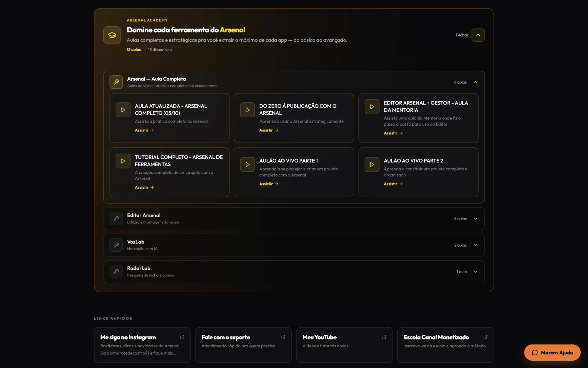Expand the VozLab section chevron
The width and height of the screenshot is (588, 368).
coord(475,245)
